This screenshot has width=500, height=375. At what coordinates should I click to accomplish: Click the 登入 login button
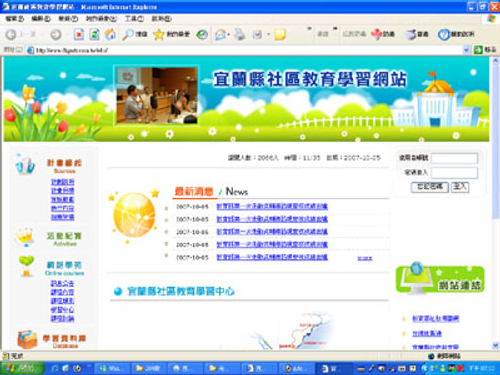click(x=460, y=187)
